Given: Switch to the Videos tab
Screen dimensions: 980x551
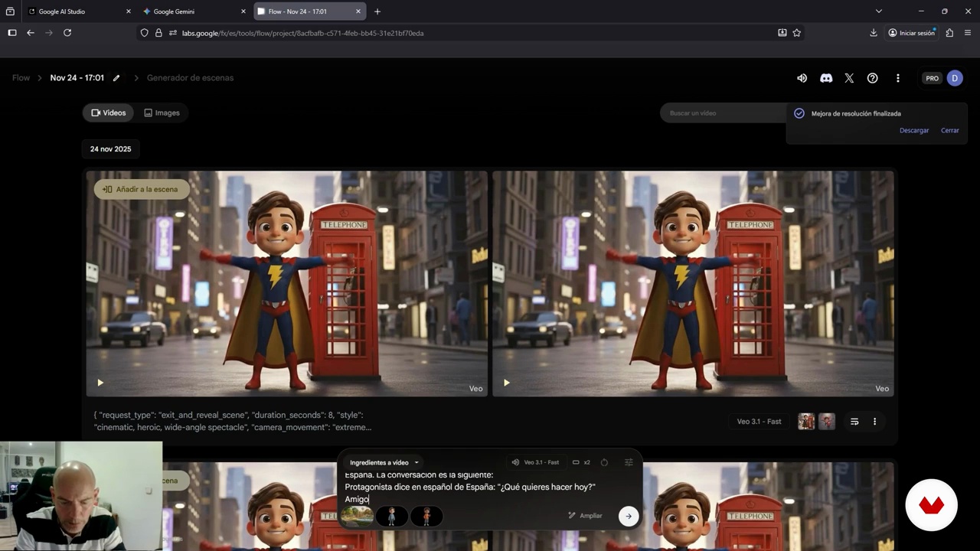Looking at the screenshot, I should tap(108, 112).
